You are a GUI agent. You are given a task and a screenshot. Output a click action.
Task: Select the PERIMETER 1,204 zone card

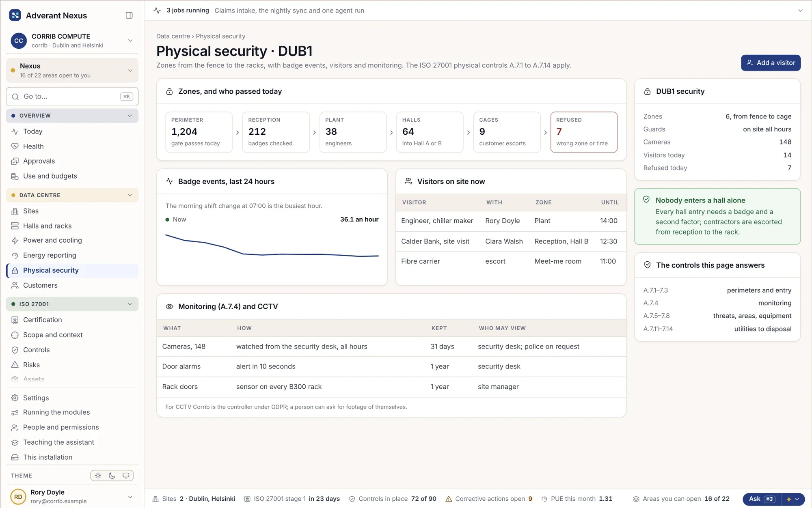pyautogui.click(x=199, y=132)
